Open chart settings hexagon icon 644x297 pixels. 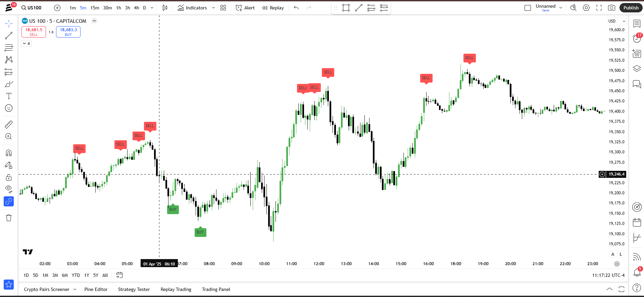pos(586,8)
